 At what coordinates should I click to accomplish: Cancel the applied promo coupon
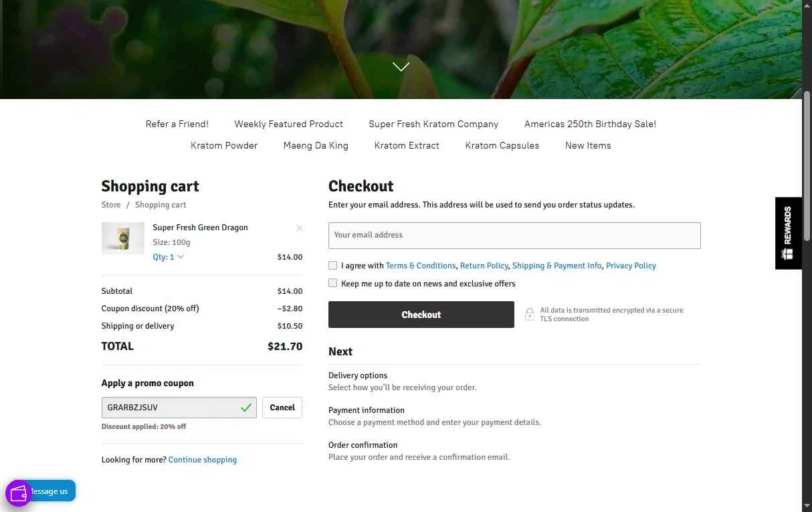click(282, 408)
